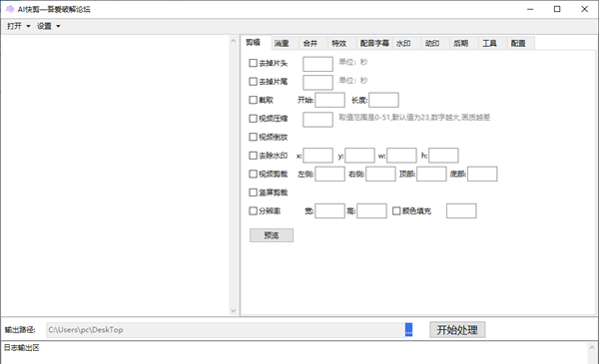Click the blue browse output path button
The height and width of the screenshot is (364, 599).
pyautogui.click(x=408, y=330)
